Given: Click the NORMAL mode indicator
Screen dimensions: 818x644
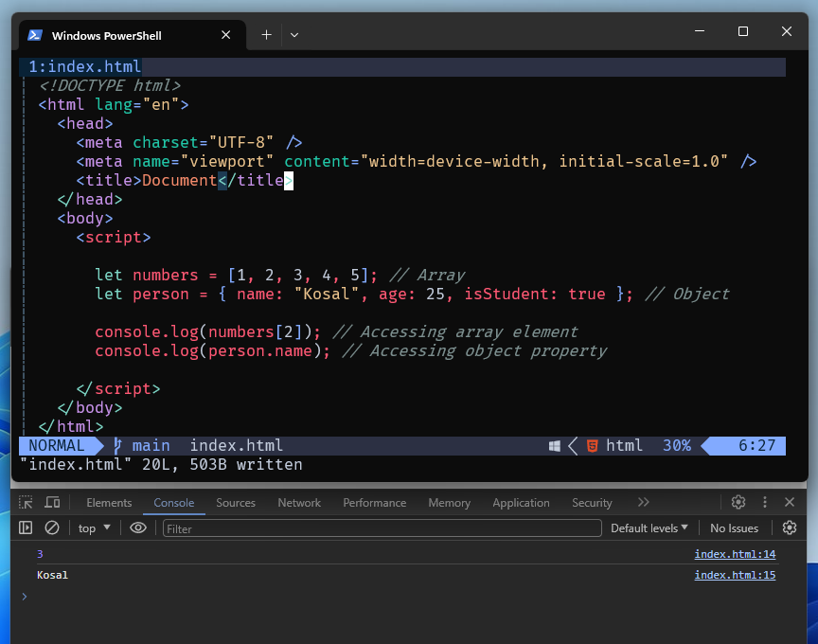Looking at the screenshot, I should 57,446.
